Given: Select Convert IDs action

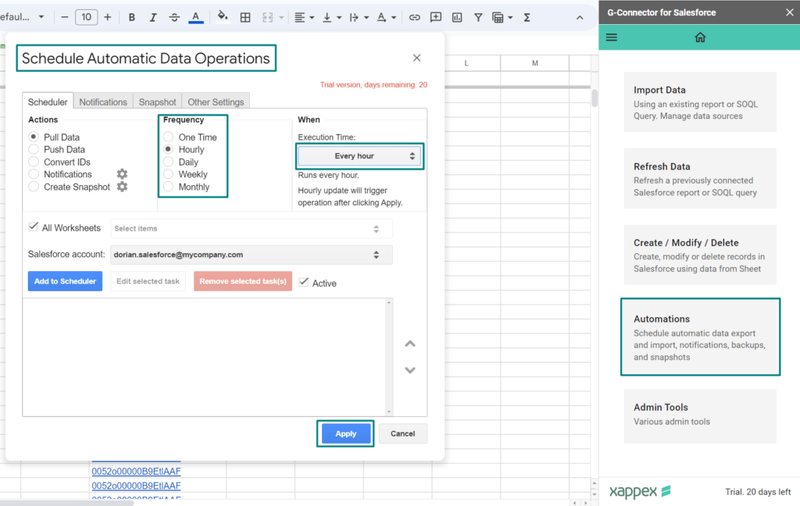Looking at the screenshot, I should tap(33, 162).
